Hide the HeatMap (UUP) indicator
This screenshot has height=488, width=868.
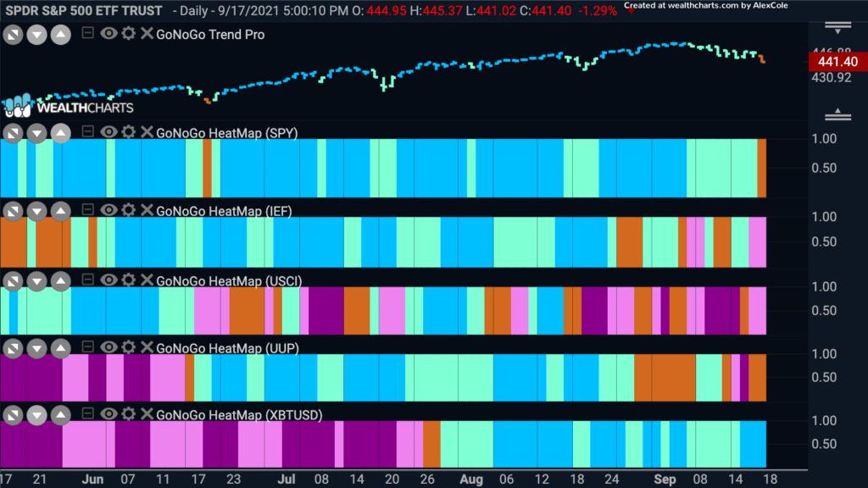tap(108, 347)
